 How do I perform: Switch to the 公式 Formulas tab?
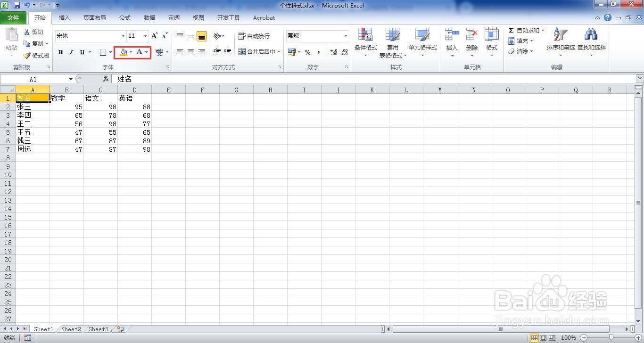[x=125, y=18]
